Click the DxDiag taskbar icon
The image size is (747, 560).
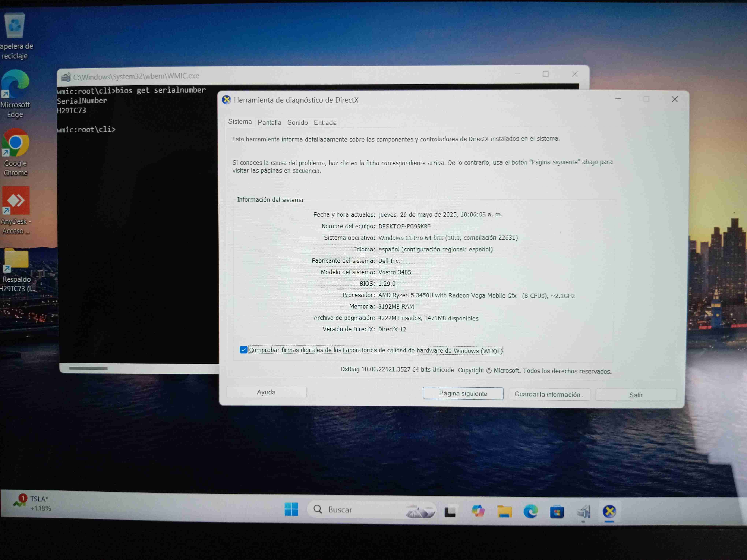(609, 512)
